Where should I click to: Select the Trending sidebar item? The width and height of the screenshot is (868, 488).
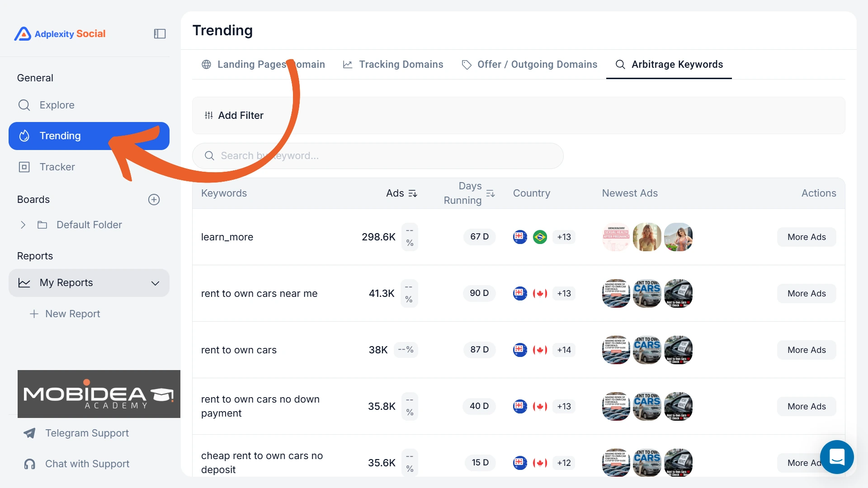click(89, 136)
